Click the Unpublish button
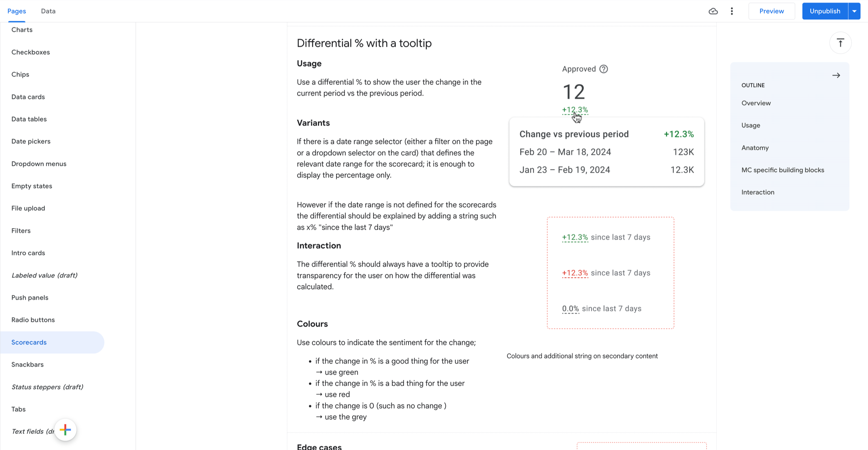The height and width of the screenshot is (450, 868). (825, 11)
